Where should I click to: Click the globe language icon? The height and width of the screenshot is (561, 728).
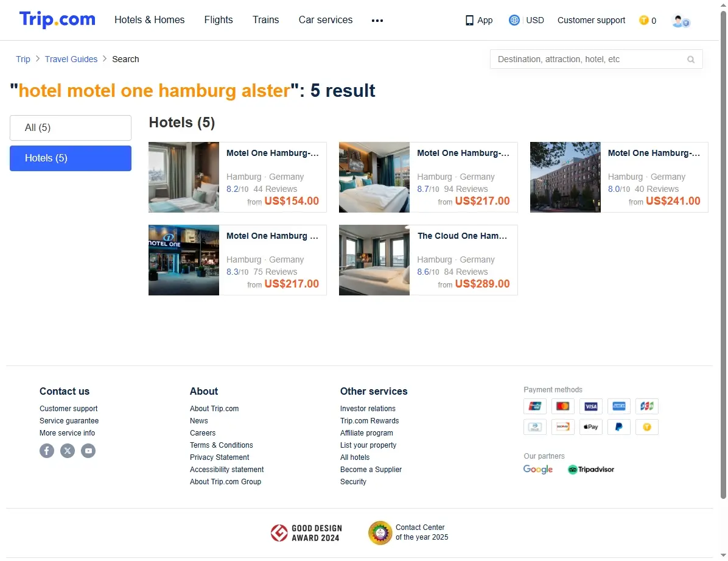[514, 20]
